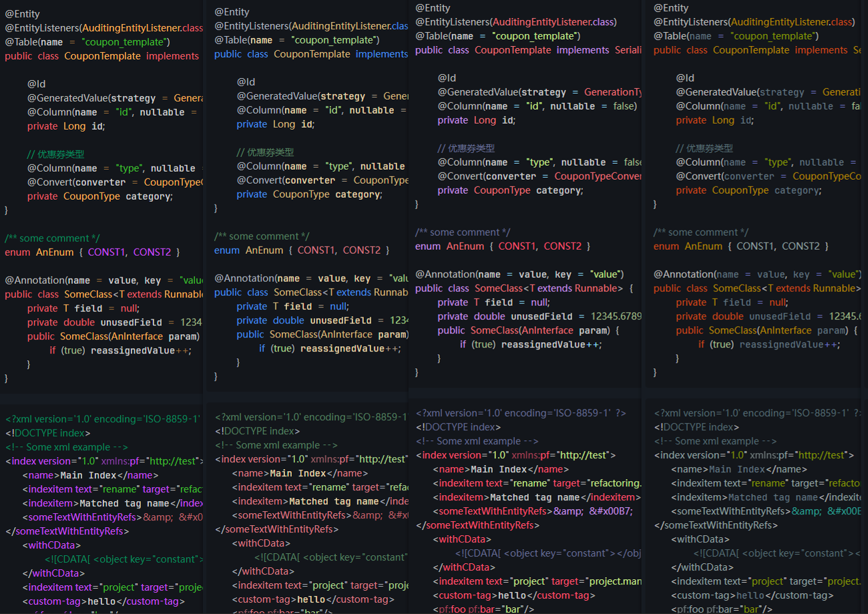Click 'AnEnum' next to the purple enum keyword

point(465,247)
